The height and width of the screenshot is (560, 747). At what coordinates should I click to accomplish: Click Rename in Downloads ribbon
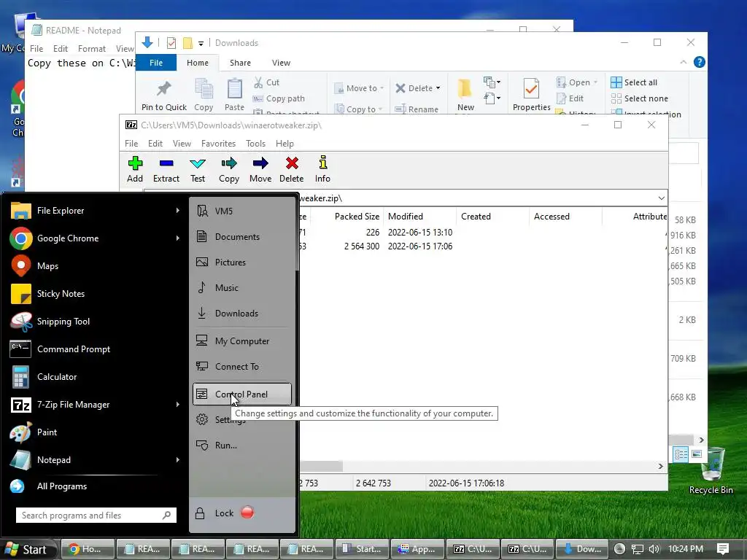pos(417,109)
